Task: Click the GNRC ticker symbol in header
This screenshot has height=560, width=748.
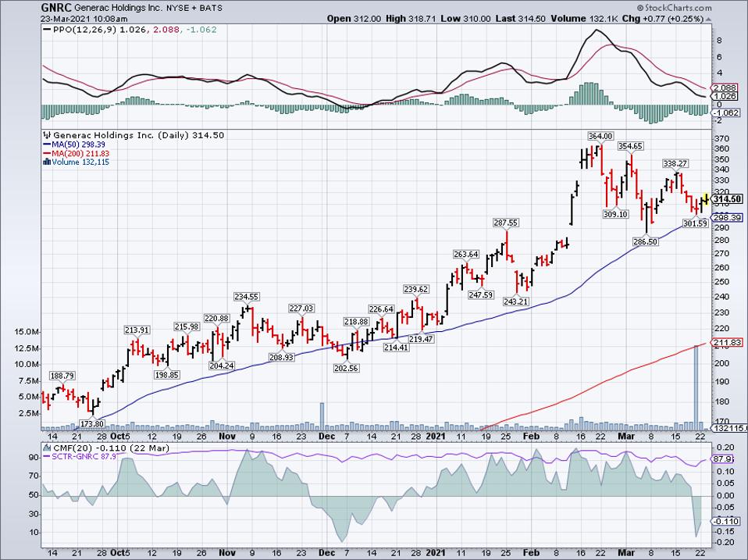Action: pyautogui.click(x=55, y=8)
